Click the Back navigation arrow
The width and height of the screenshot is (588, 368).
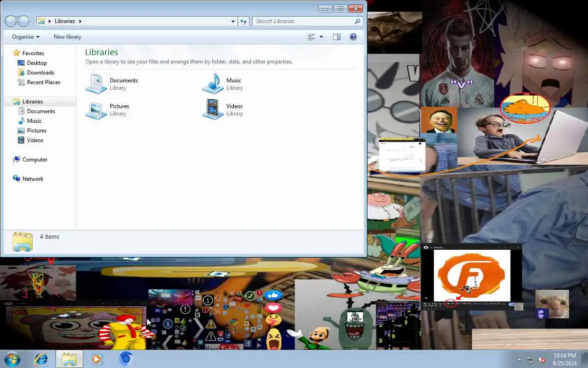pyautogui.click(x=11, y=21)
